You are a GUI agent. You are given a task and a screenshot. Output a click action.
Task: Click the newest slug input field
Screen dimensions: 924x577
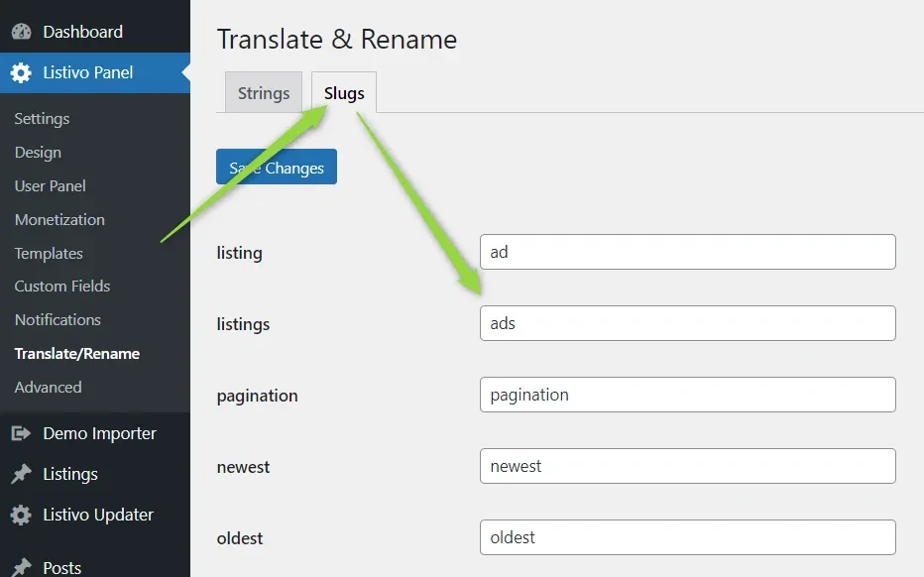(688, 466)
